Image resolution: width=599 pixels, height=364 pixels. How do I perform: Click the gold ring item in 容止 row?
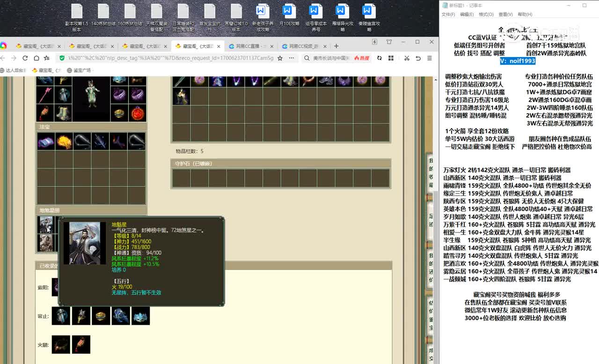click(x=101, y=316)
